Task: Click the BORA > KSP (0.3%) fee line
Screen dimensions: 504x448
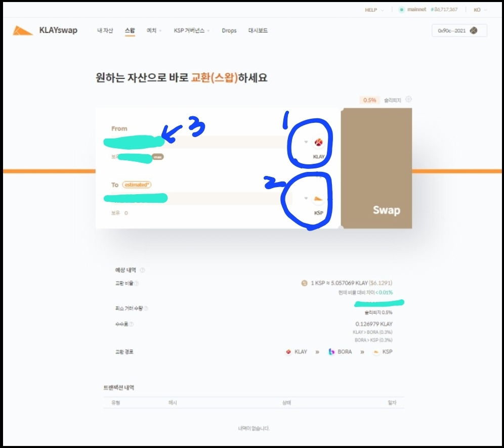Action: point(373,340)
